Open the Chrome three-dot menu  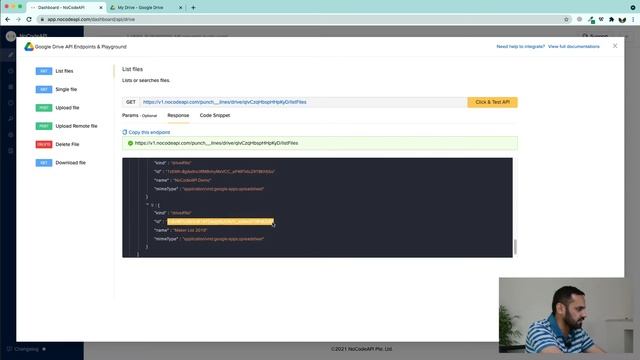633,19
